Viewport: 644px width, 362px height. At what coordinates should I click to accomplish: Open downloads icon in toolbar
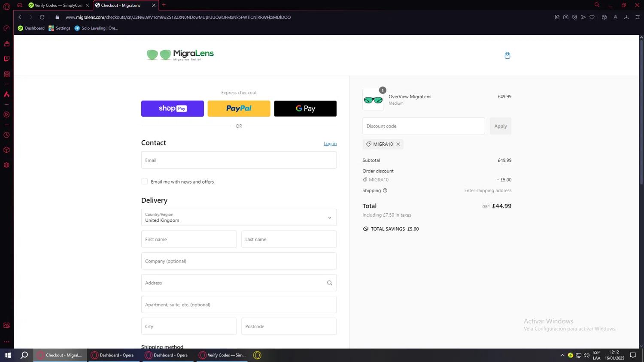tap(626, 17)
